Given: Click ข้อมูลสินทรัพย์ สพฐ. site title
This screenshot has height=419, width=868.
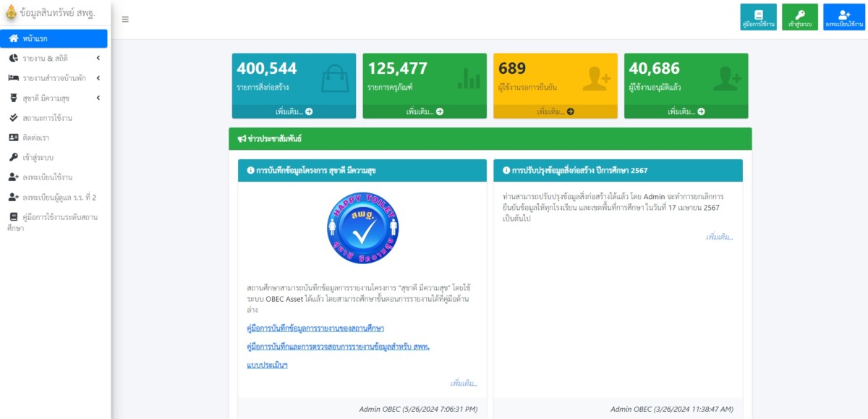Looking at the screenshot, I should point(58,14).
